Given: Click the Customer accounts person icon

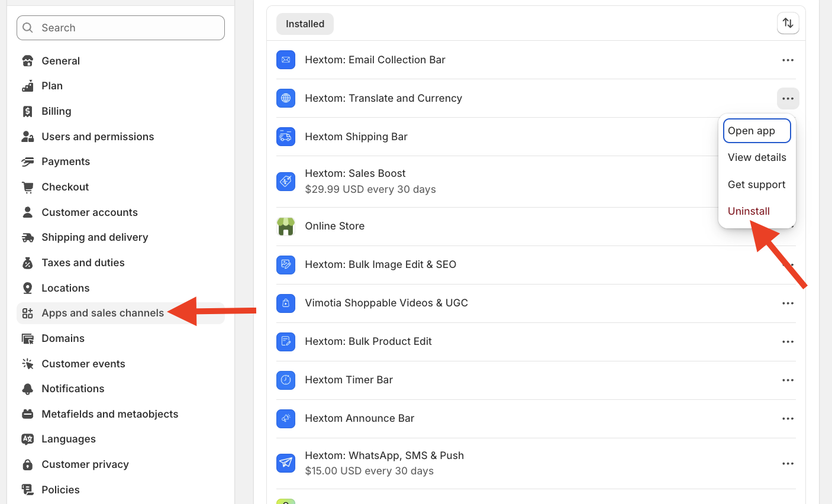Looking at the screenshot, I should (28, 212).
